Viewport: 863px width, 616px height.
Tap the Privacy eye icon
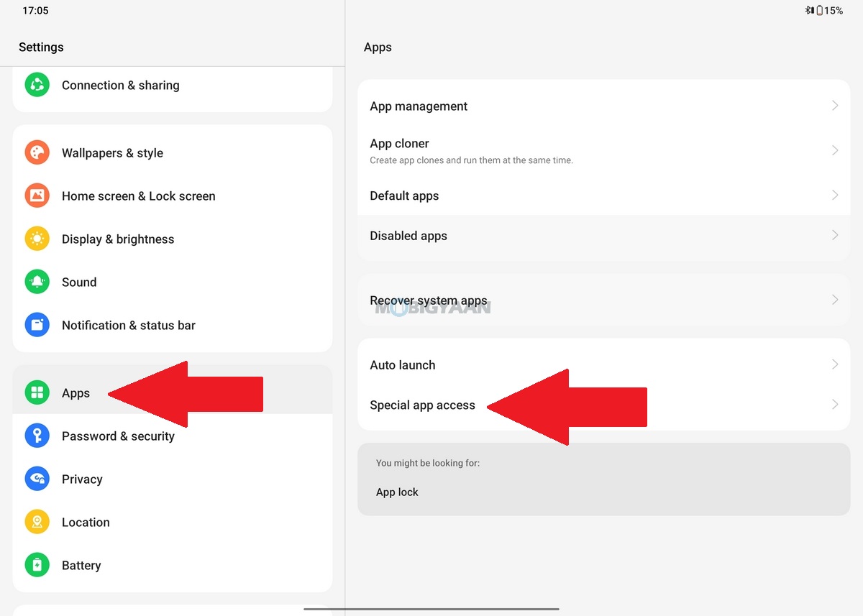coord(37,479)
